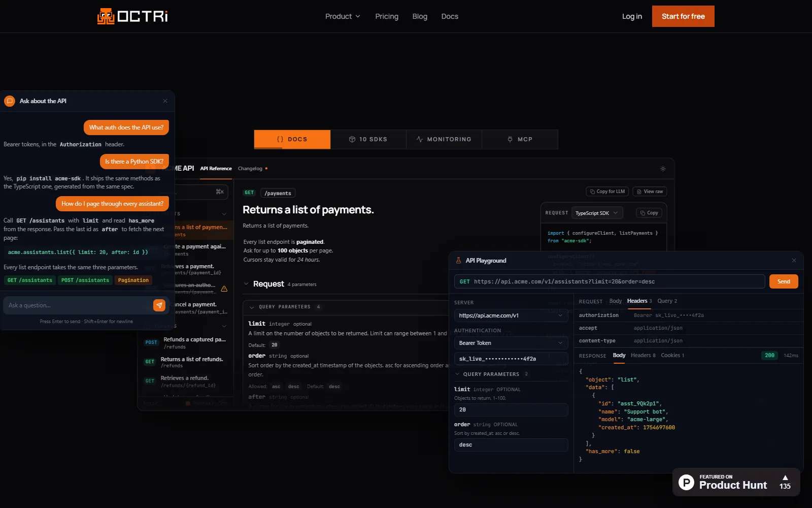Close the Ask about the API chat panel
Viewport: 812px width, 508px height.
165,101
